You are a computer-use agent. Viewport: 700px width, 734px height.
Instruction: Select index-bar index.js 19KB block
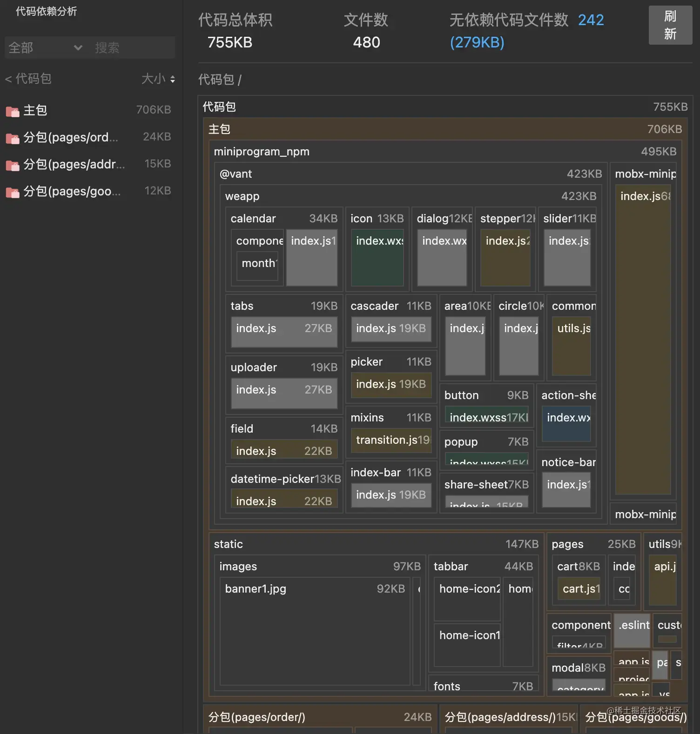[x=391, y=496]
